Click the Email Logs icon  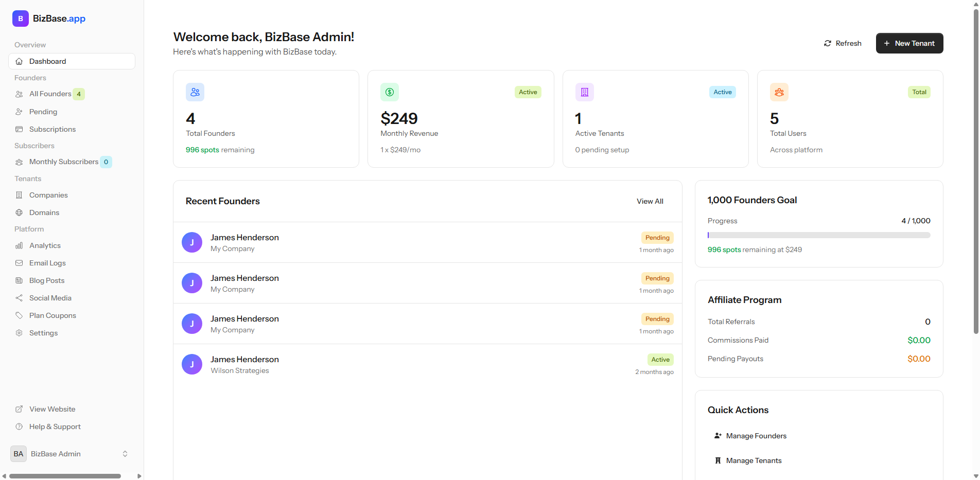pyautogui.click(x=19, y=263)
